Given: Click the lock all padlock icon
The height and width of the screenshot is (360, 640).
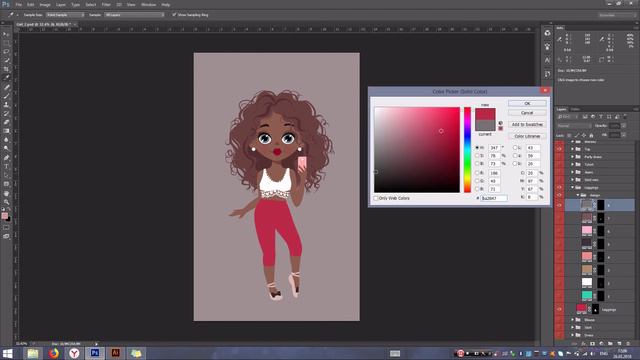Looking at the screenshot, I should (x=591, y=136).
